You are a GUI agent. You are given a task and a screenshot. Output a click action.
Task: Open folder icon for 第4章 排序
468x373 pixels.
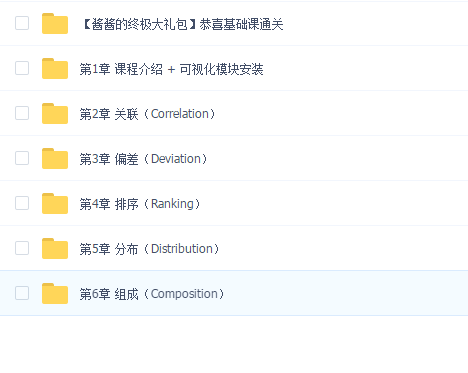[55, 204]
